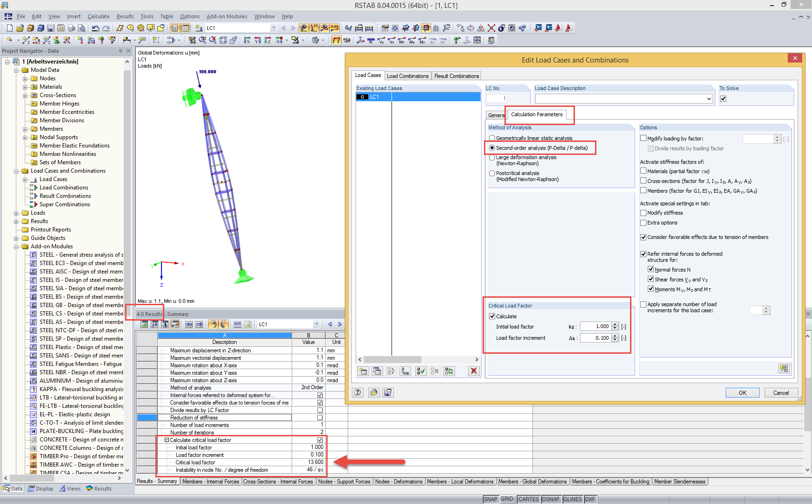Create new load case in dialog
812x504 pixels.
click(x=363, y=371)
